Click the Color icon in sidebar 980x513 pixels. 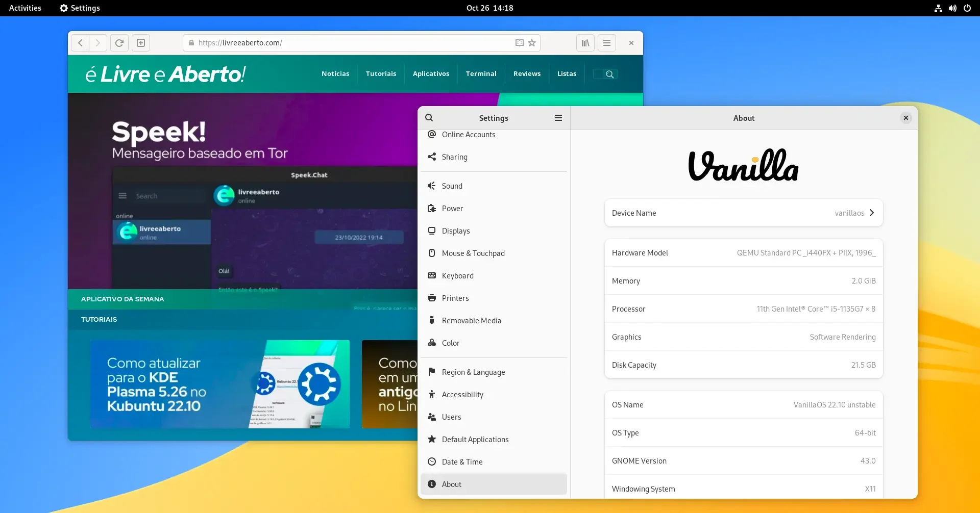(432, 343)
